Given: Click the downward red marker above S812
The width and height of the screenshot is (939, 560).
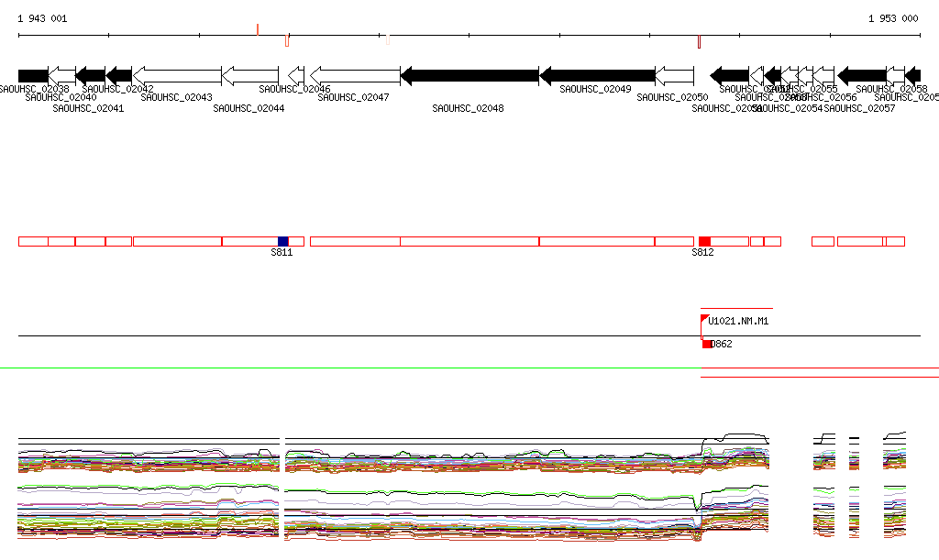Looking at the screenshot, I should coord(699,42).
